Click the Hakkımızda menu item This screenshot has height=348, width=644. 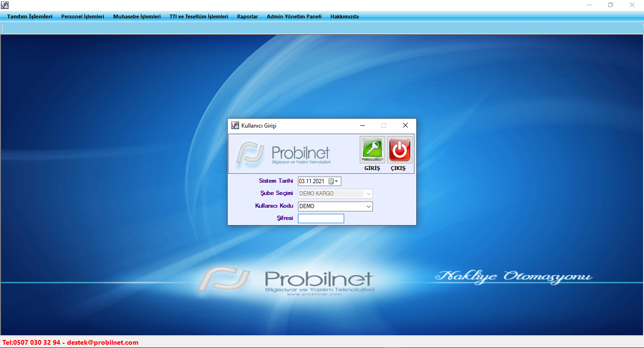point(344,16)
